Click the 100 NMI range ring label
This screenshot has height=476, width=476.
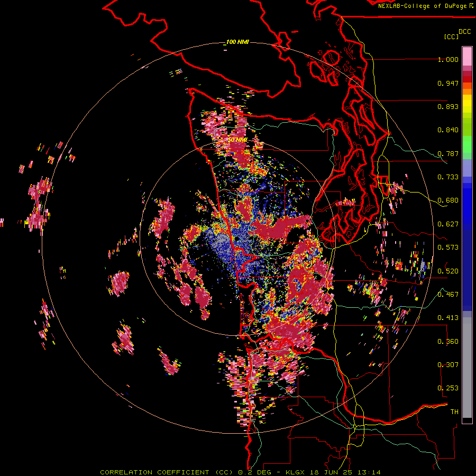click(x=237, y=42)
